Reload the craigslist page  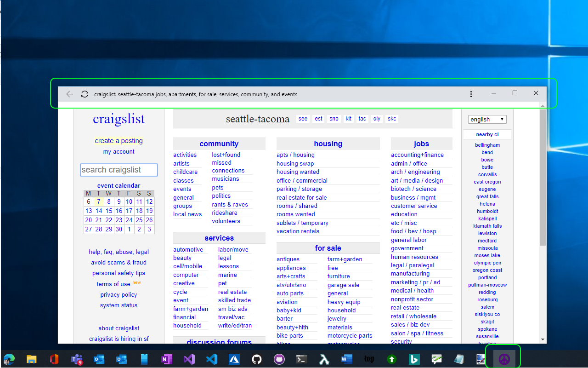click(85, 94)
